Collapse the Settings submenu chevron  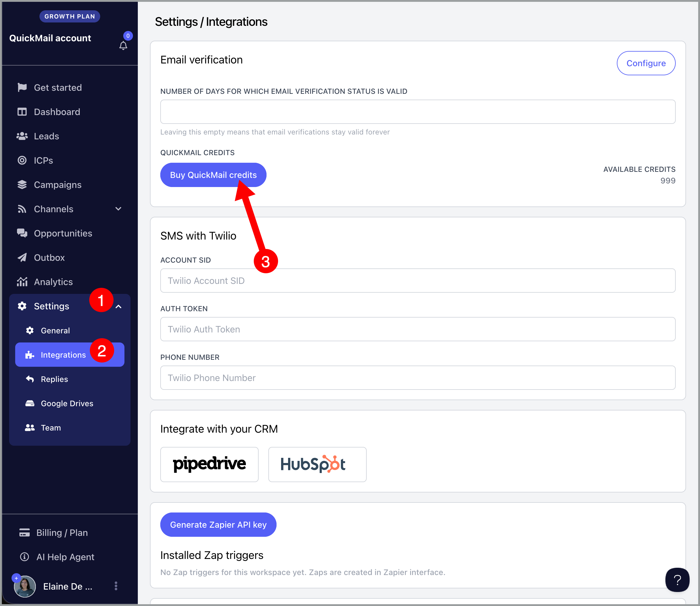click(x=118, y=307)
